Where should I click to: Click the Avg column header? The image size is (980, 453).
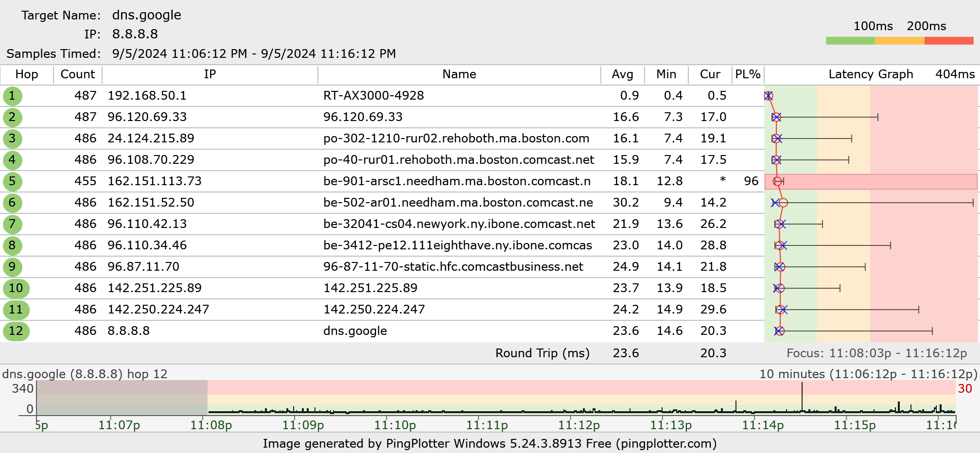tap(623, 74)
